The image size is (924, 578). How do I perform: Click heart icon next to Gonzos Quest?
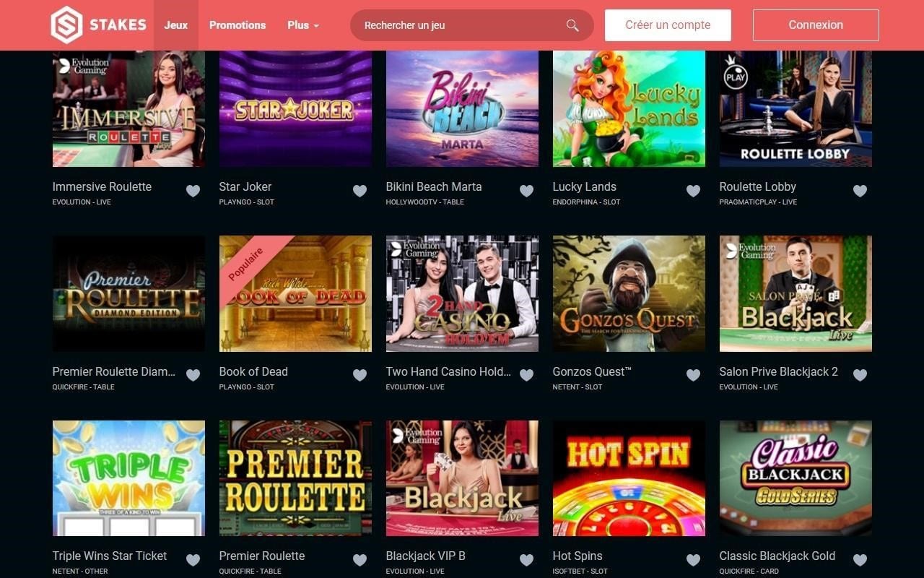693,375
